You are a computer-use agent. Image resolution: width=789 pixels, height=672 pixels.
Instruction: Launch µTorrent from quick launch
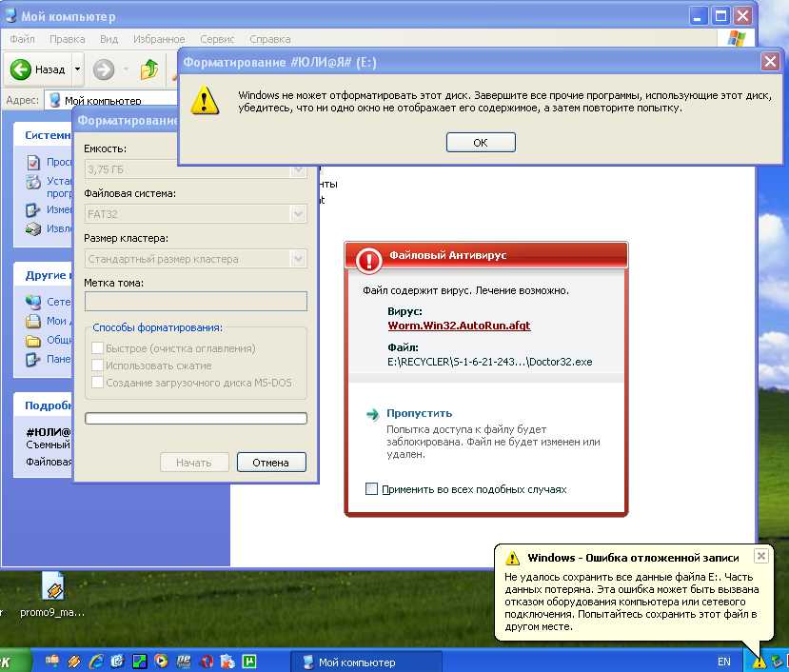[x=249, y=661]
